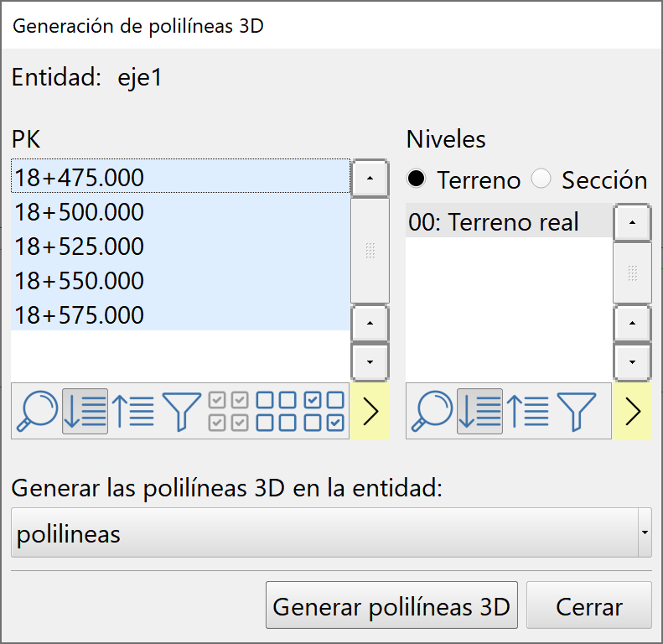
Task: Open filter funnel for Niveles list
Action: click(x=577, y=411)
